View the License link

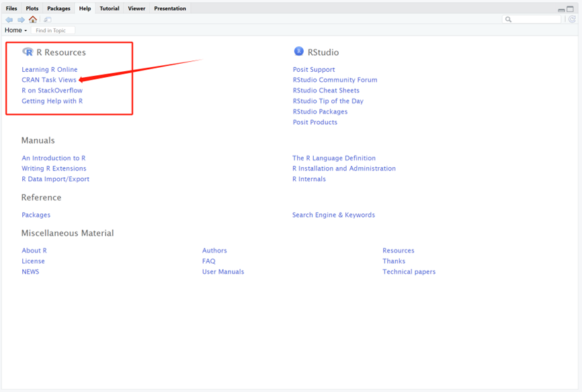pyautogui.click(x=33, y=261)
